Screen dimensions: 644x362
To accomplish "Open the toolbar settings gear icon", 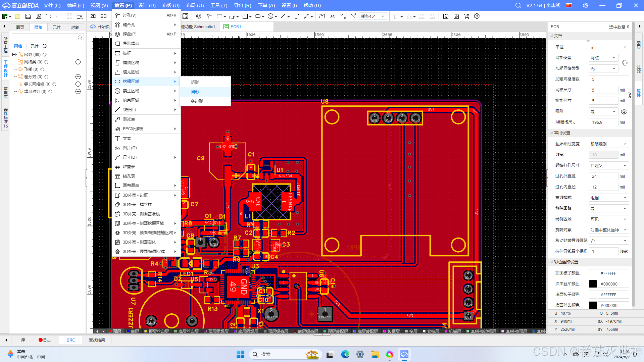I will coord(477,16).
